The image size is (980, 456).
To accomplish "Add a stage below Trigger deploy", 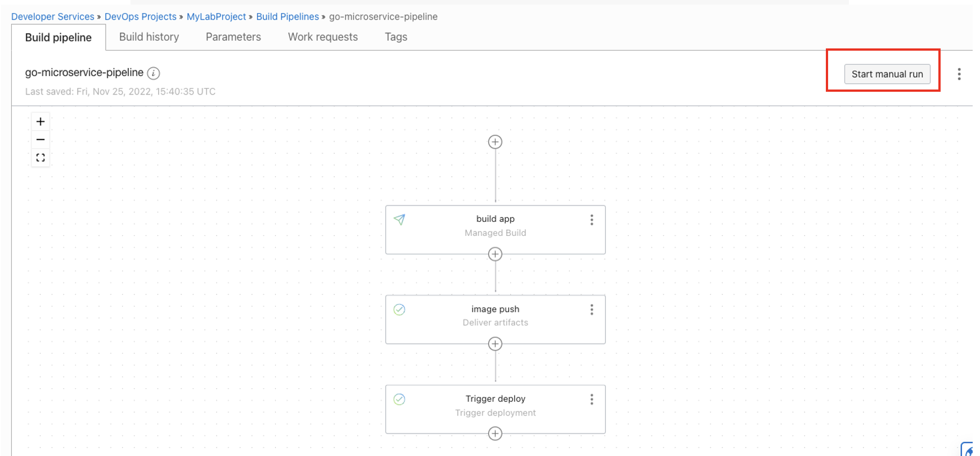I will point(495,433).
